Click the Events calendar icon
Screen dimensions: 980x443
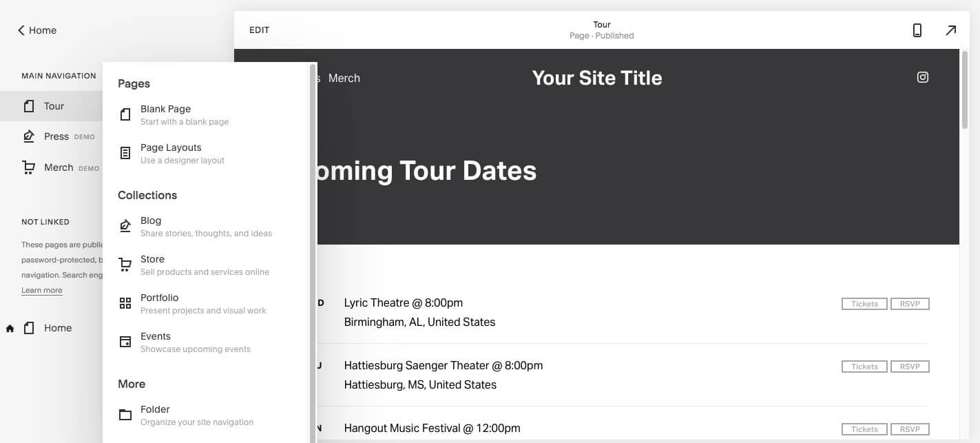(125, 341)
